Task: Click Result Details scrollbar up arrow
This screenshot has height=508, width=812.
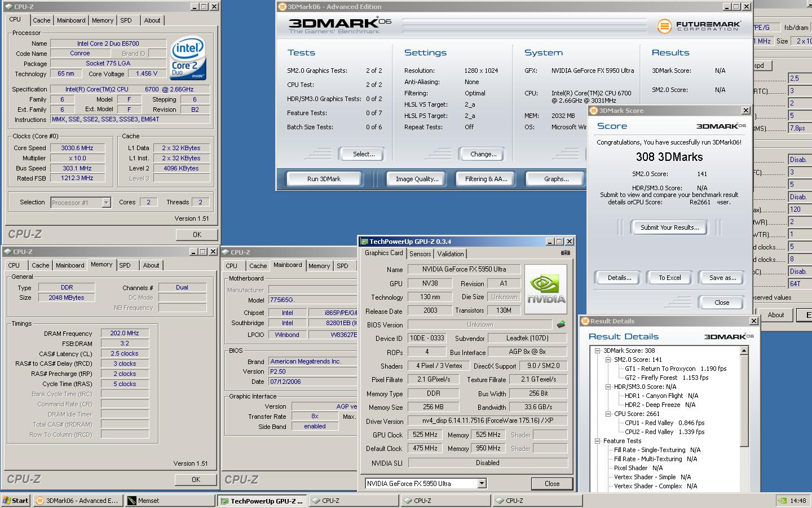Action: pyautogui.click(x=744, y=351)
